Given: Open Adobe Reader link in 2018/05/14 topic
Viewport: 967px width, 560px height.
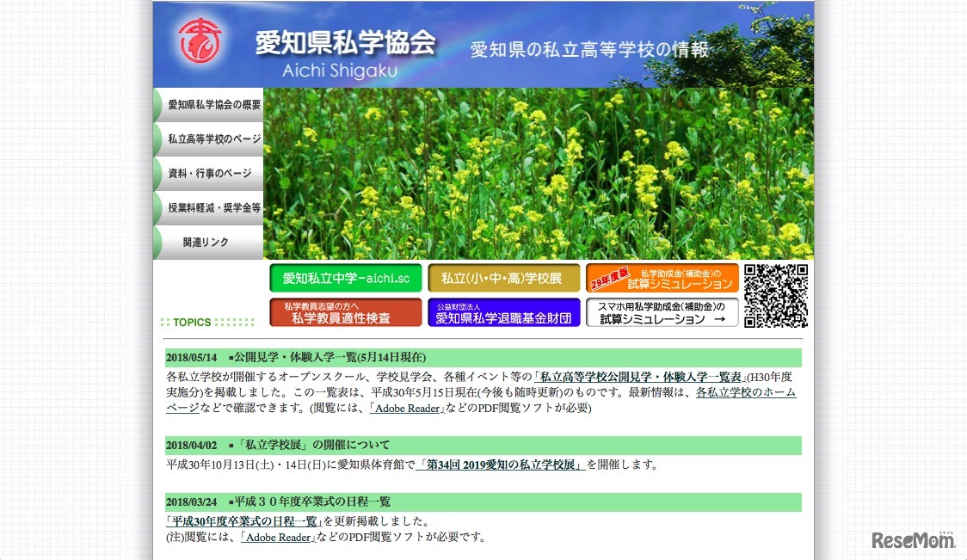Looking at the screenshot, I should coord(407,409).
